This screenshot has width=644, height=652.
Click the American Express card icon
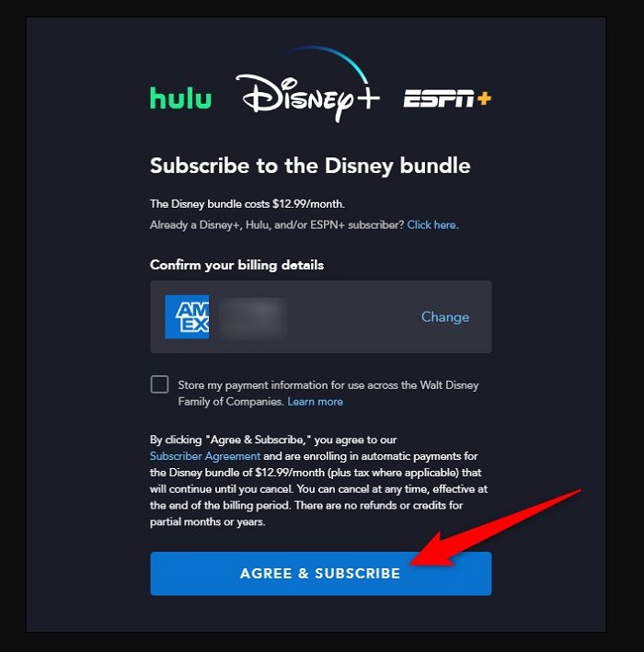(x=187, y=317)
